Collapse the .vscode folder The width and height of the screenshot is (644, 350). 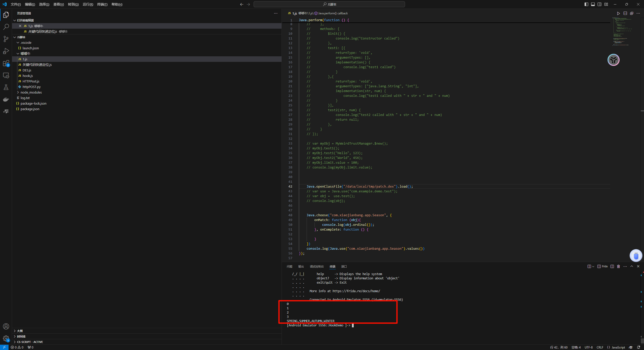click(26, 42)
